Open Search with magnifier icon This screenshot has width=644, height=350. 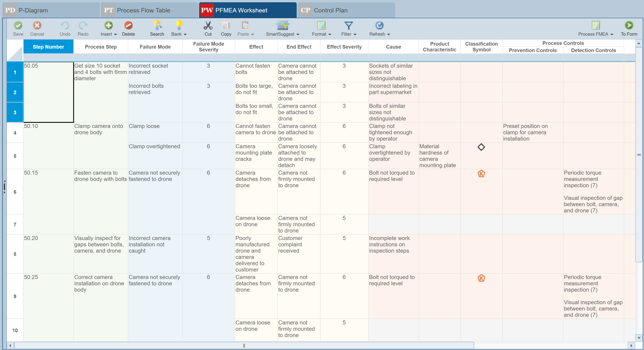coord(157,26)
